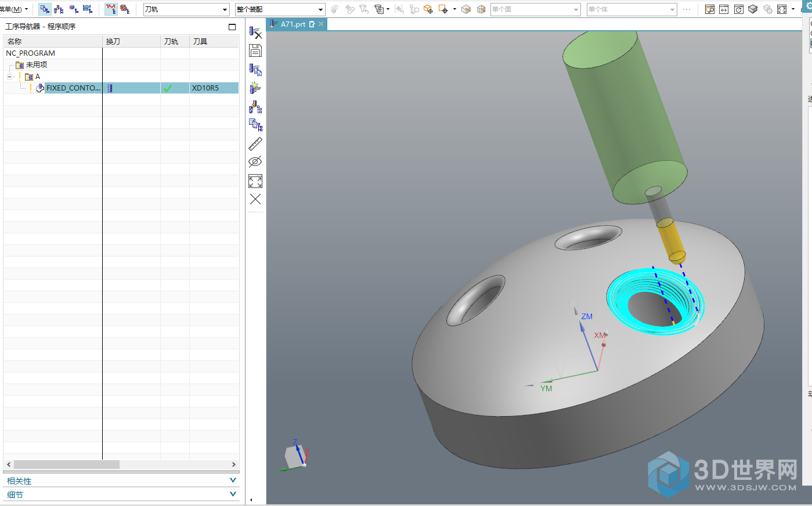This screenshot has width=812, height=506.
Task: Click the workpiece verification icon in top toolbar
Action: [x=125, y=9]
